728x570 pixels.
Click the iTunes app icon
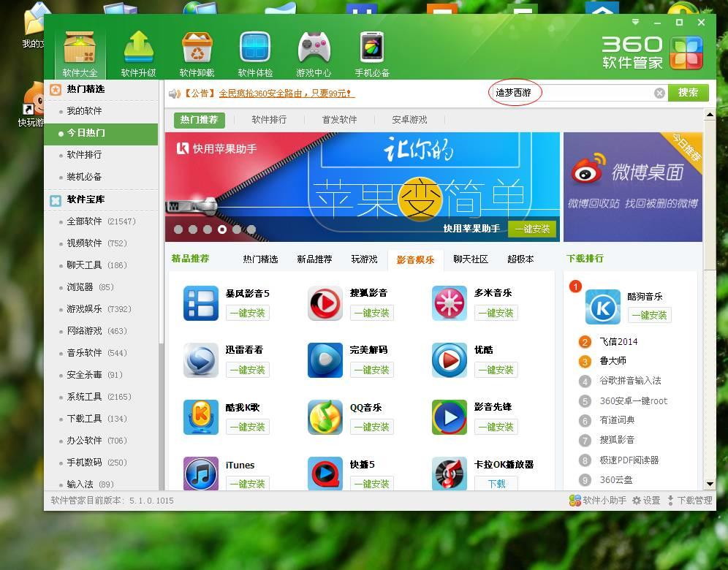(x=200, y=474)
